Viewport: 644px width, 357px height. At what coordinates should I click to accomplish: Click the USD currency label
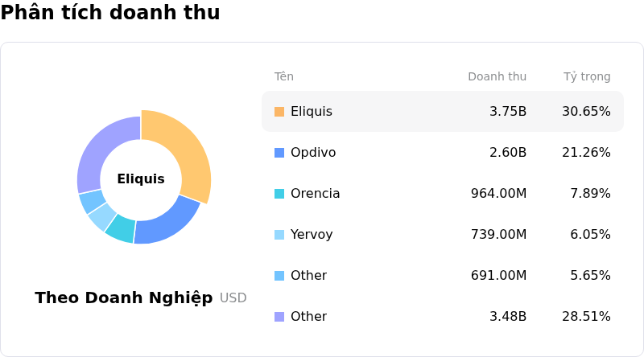point(233,298)
